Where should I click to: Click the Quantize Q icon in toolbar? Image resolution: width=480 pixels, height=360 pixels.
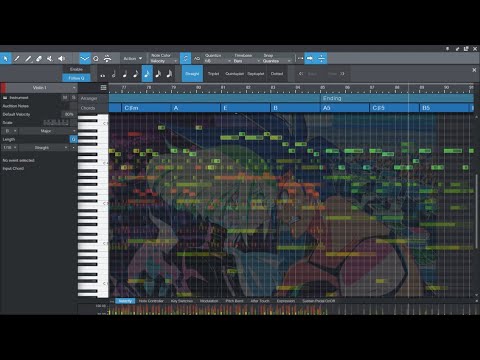pyautogui.click(x=96, y=58)
